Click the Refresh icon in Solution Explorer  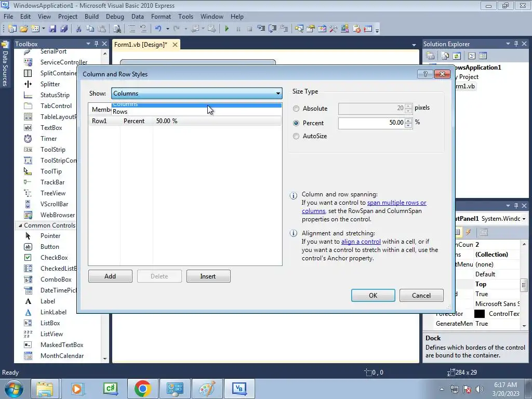pos(457,56)
